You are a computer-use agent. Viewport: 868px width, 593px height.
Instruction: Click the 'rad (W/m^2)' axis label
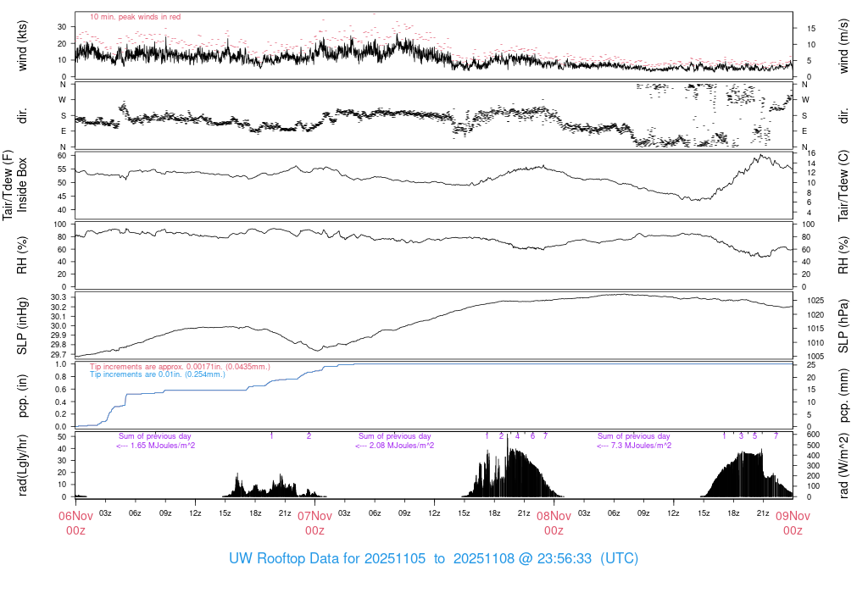coord(844,466)
